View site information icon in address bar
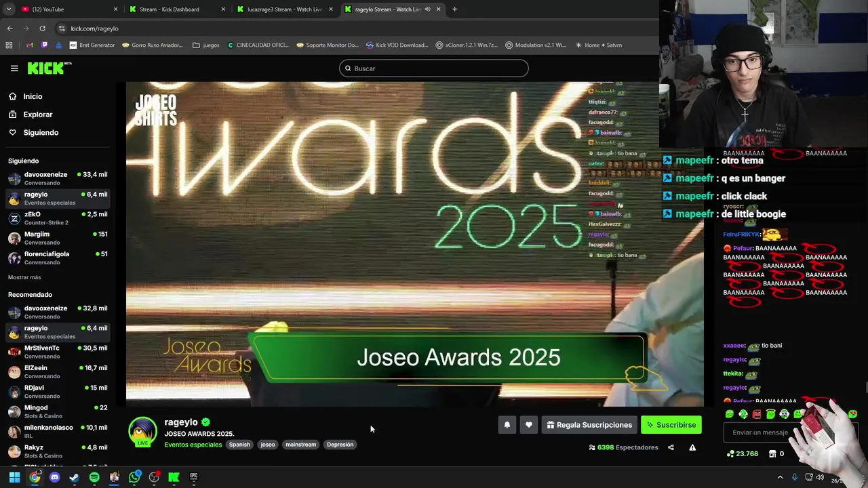The image size is (868, 488). 62,28
